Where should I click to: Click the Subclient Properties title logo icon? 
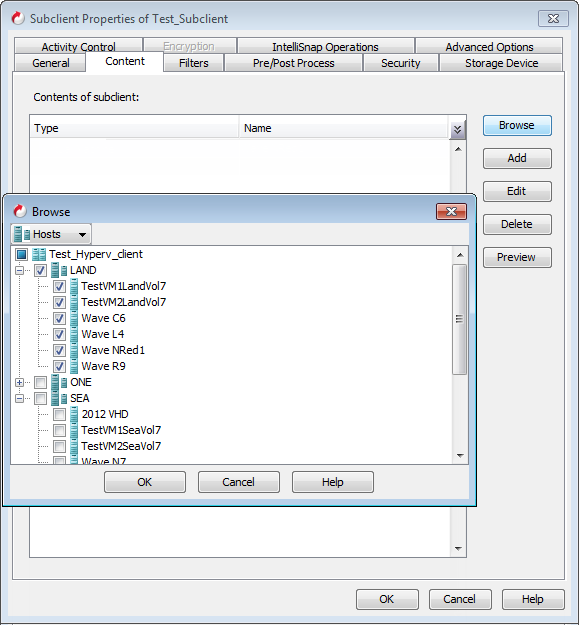[18, 18]
